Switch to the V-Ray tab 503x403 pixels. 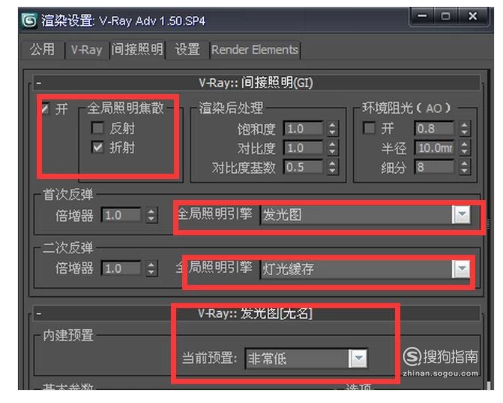pyautogui.click(x=86, y=50)
